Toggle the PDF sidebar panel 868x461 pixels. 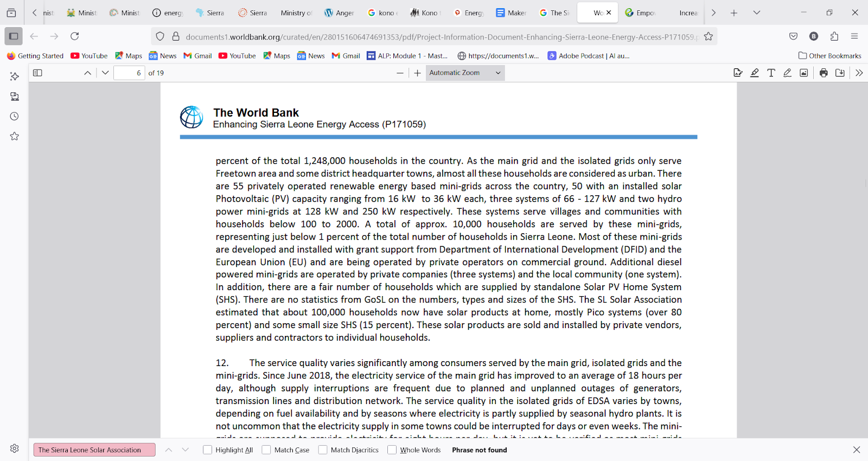tap(37, 73)
